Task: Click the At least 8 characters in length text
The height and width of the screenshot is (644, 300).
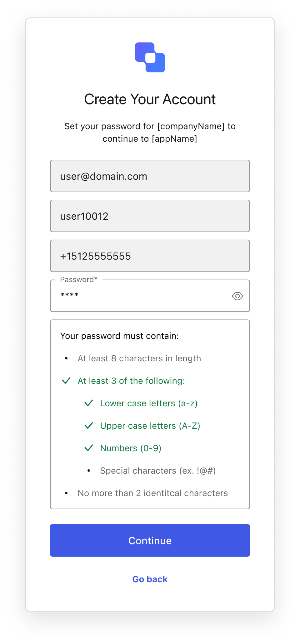Action: [x=139, y=358]
